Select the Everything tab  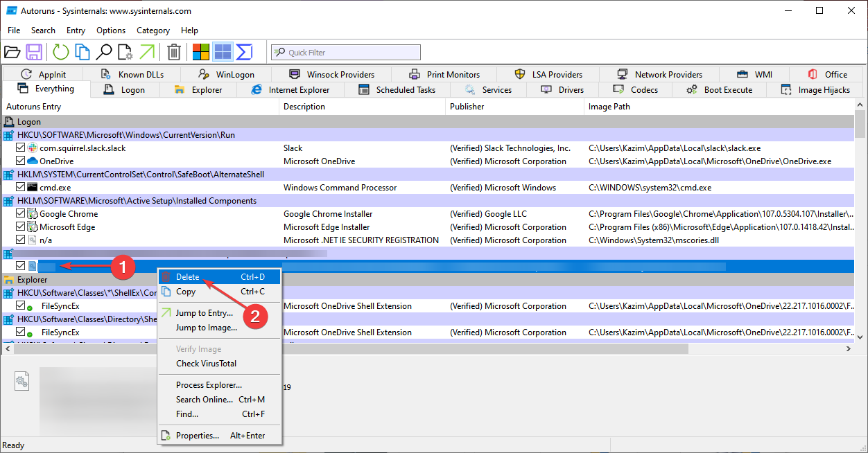tap(46, 89)
